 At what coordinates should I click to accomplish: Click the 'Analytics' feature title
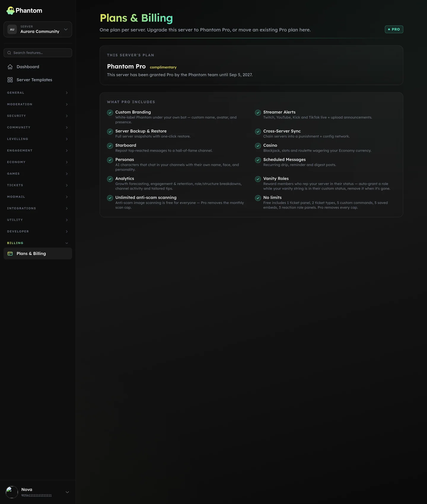click(125, 178)
